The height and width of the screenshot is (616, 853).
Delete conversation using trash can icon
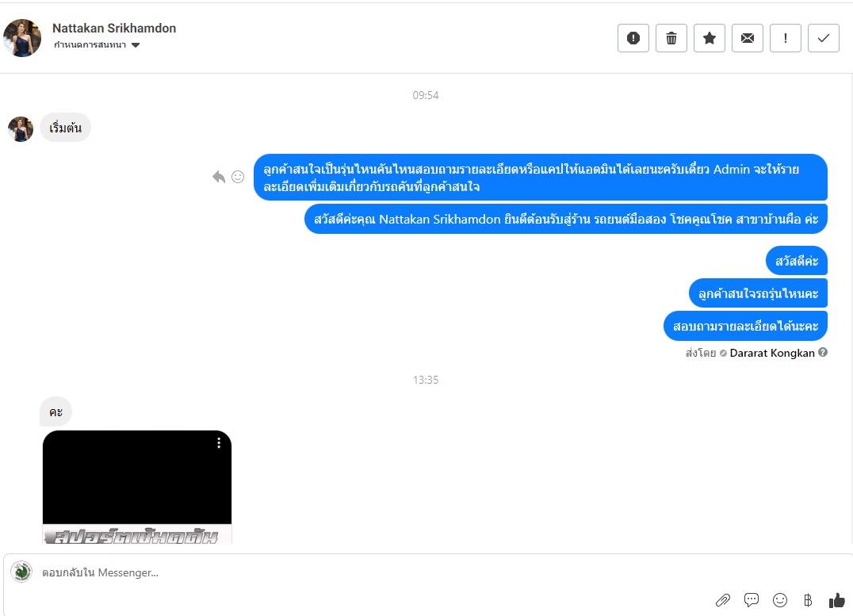coord(671,38)
